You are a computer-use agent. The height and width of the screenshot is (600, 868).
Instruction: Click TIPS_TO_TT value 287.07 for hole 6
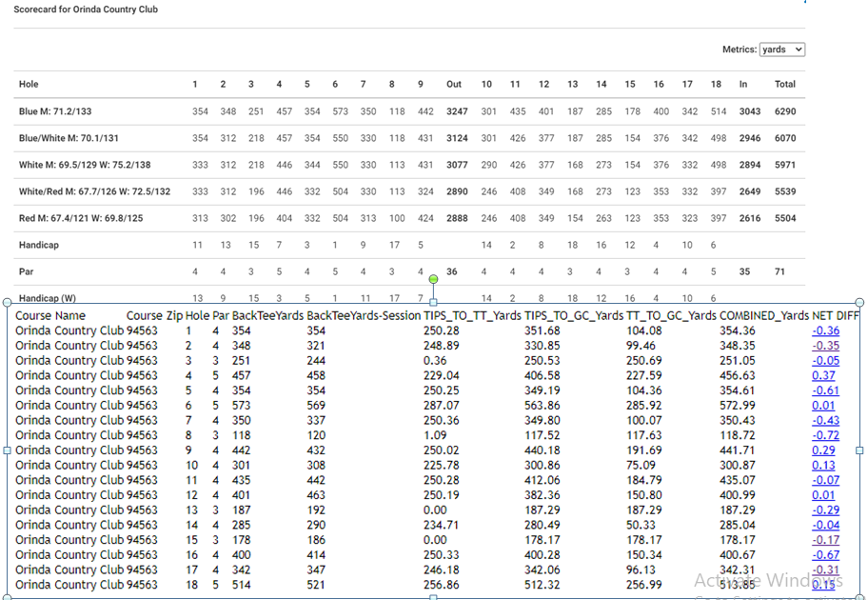[442, 406]
